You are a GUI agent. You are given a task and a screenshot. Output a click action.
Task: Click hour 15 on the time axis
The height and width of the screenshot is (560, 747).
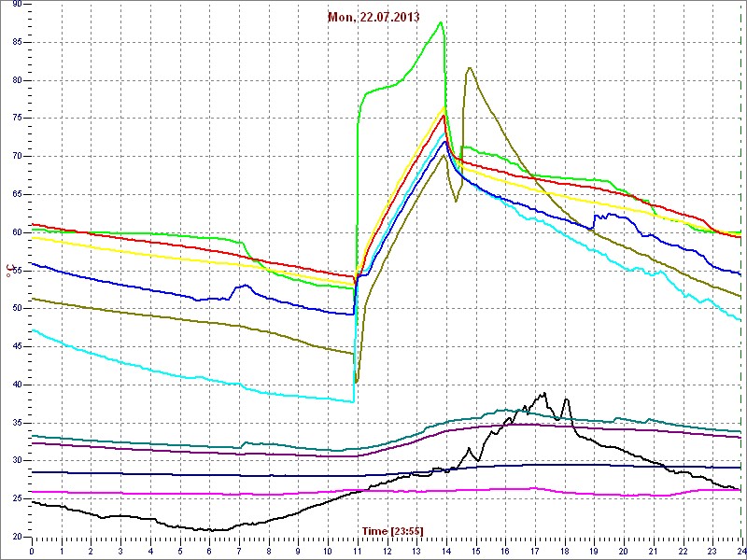pyautogui.click(x=475, y=551)
